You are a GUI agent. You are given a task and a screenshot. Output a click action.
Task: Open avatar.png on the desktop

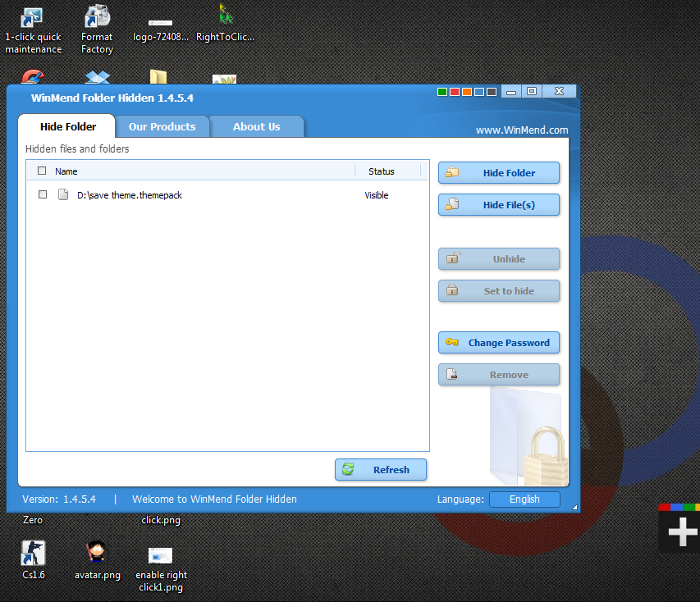96,552
